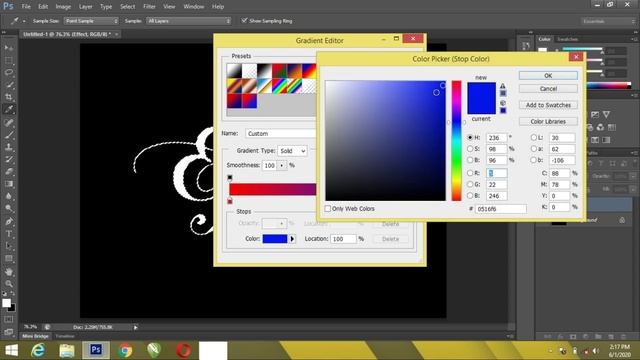Open Color Libraries
Viewport: 640px width, 360px height.
point(548,122)
